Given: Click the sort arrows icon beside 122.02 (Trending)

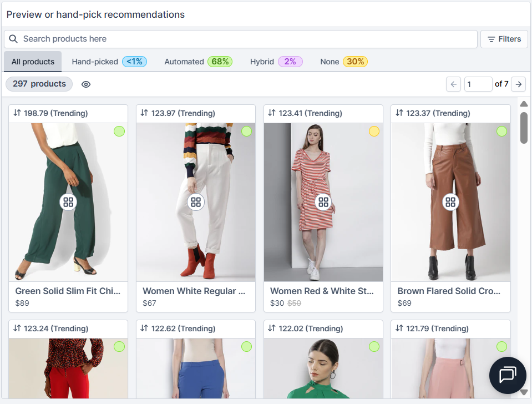Looking at the screenshot, I should [272, 328].
